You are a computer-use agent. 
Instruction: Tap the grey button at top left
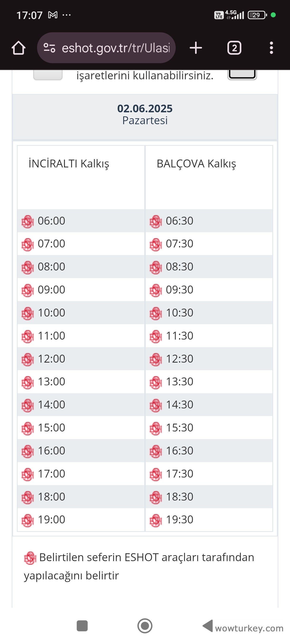pyautogui.click(x=48, y=75)
